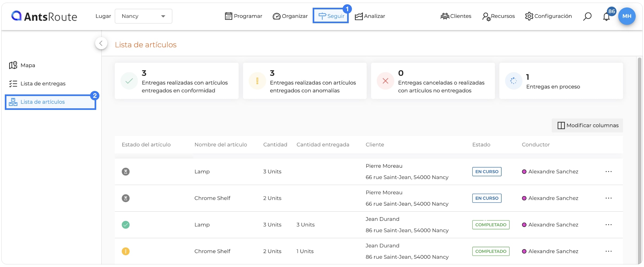This screenshot has width=644, height=267.
Task: Click the green checkmark conformity icon card
Action: coord(129,81)
